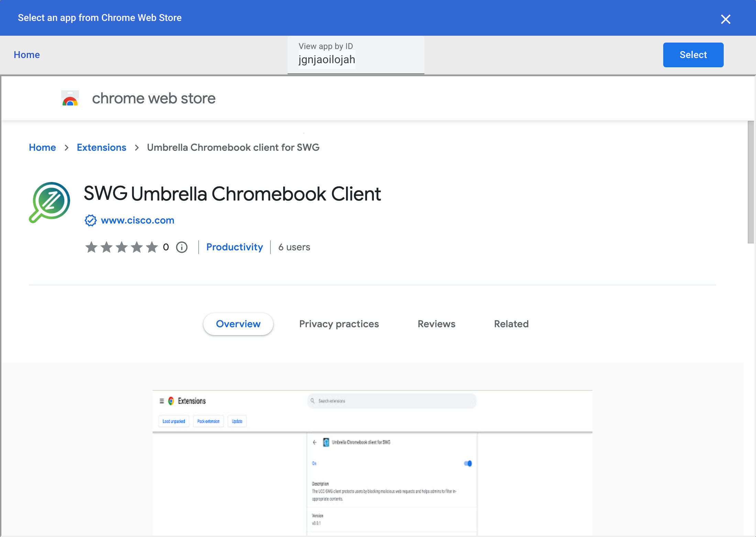Image resolution: width=756 pixels, height=537 pixels.
Task: Click the second rating star
Action: tap(107, 247)
